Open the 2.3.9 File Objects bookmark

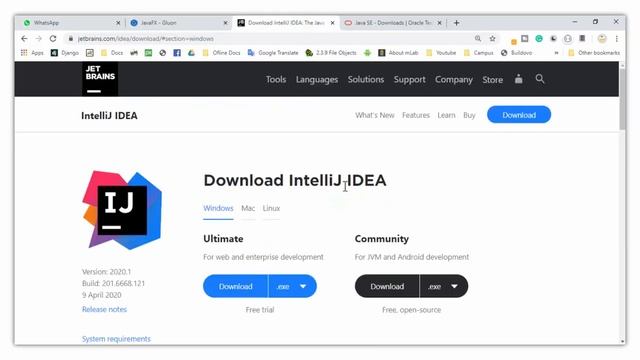tap(331, 53)
